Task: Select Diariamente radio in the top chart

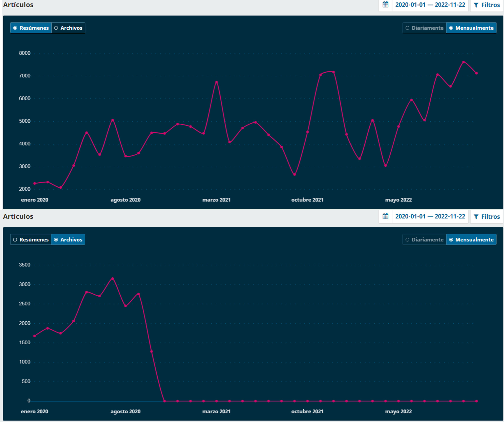Action: [424, 28]
